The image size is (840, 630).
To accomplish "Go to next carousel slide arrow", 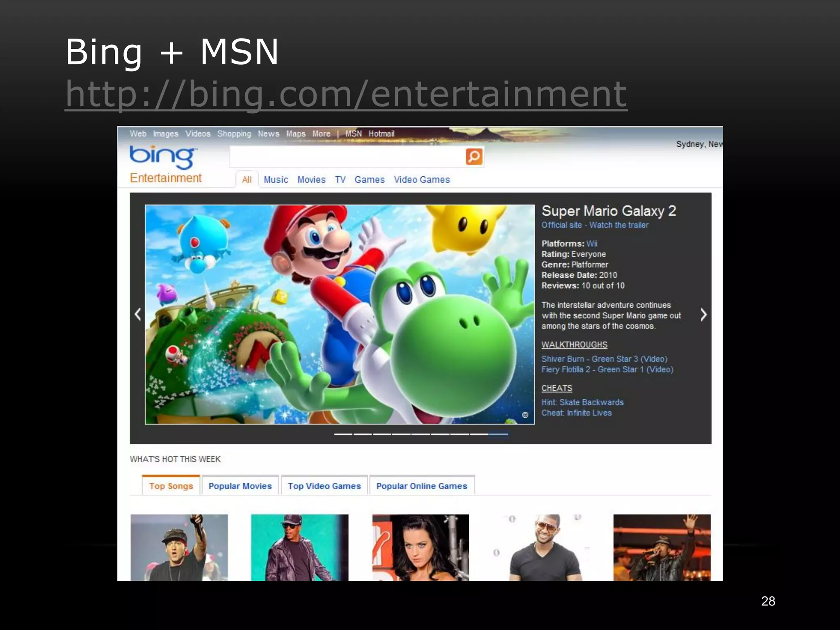I will 703,315.
